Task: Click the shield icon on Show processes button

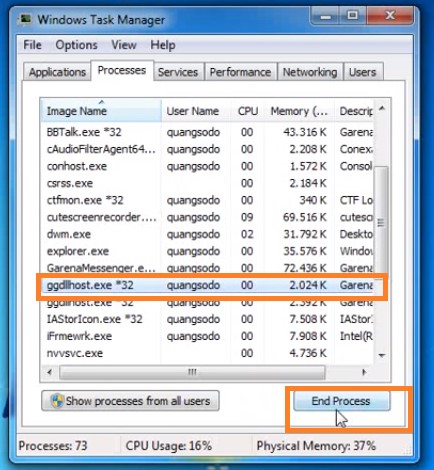Action: (x=57, y=401)
